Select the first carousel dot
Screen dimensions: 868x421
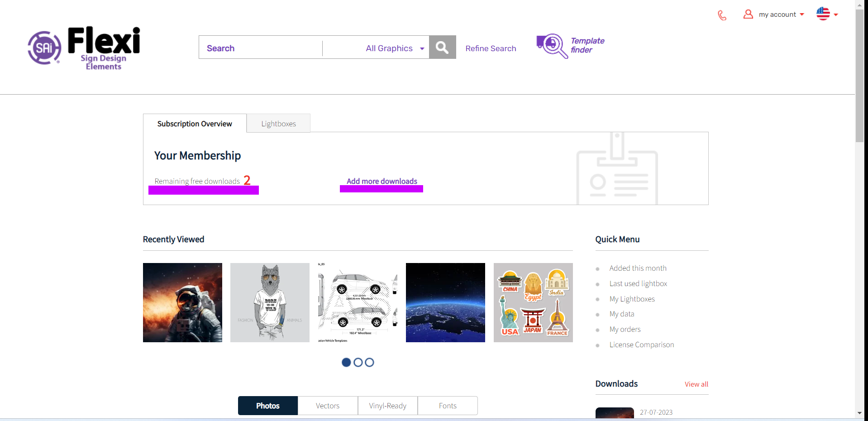click(346, 362)
